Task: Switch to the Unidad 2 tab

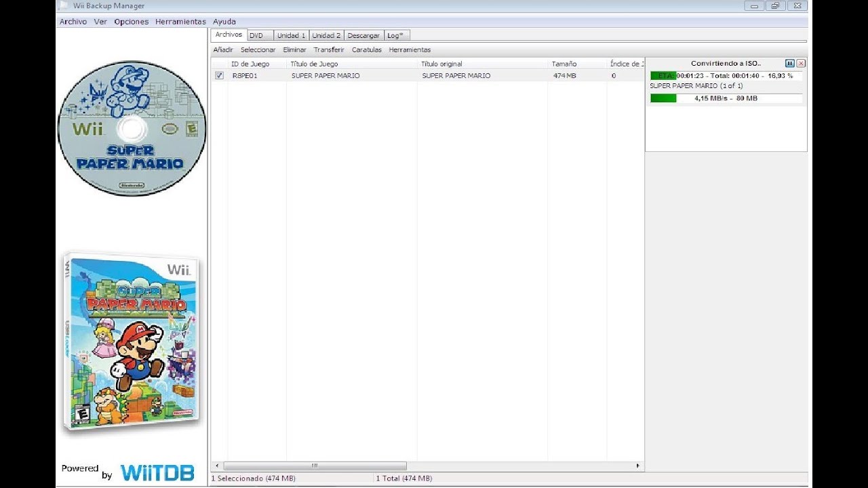Action: (326, 35)
